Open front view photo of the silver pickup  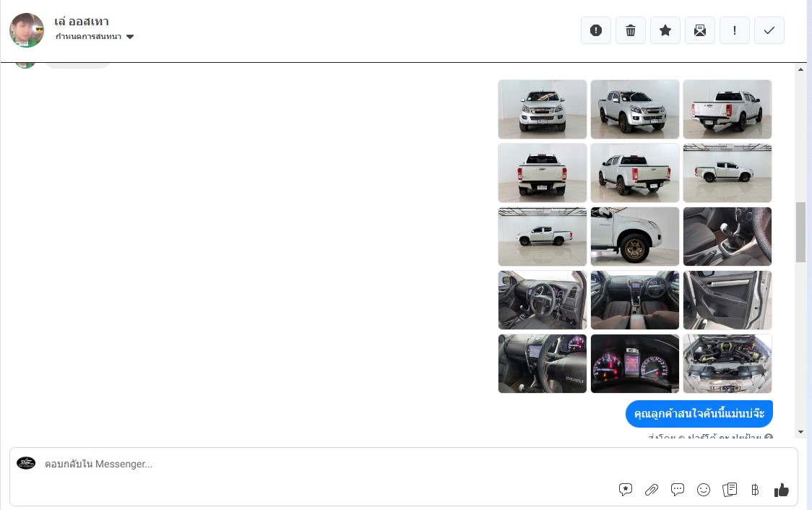(543, 109)
